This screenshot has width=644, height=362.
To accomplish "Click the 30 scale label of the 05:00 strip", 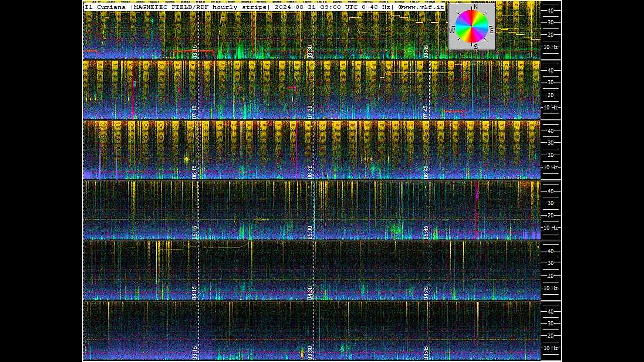I will [x=550, y=203].
